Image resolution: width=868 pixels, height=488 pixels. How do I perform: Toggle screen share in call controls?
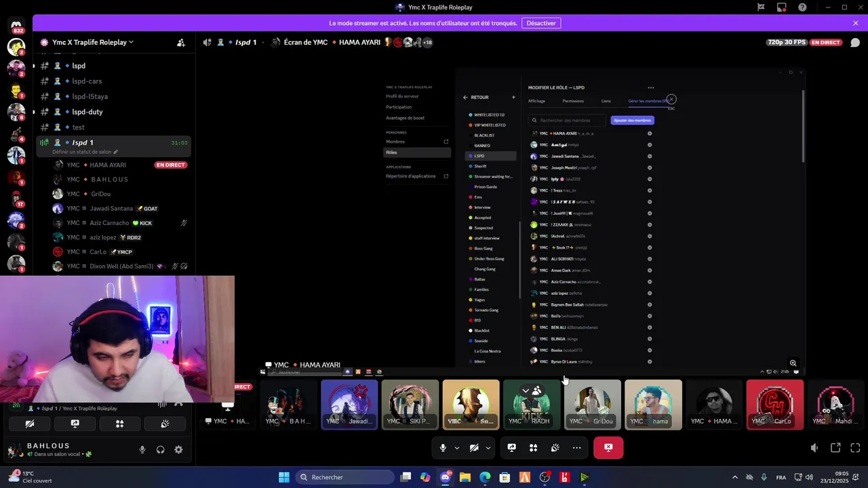click(x=512, y=447)
